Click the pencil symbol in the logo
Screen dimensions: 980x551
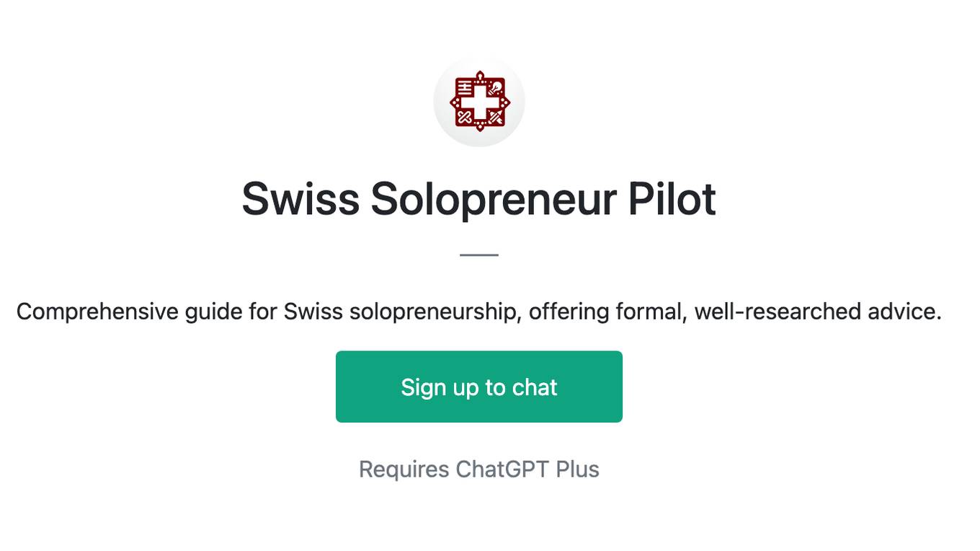pyautogui.click(x=496, y=116)
